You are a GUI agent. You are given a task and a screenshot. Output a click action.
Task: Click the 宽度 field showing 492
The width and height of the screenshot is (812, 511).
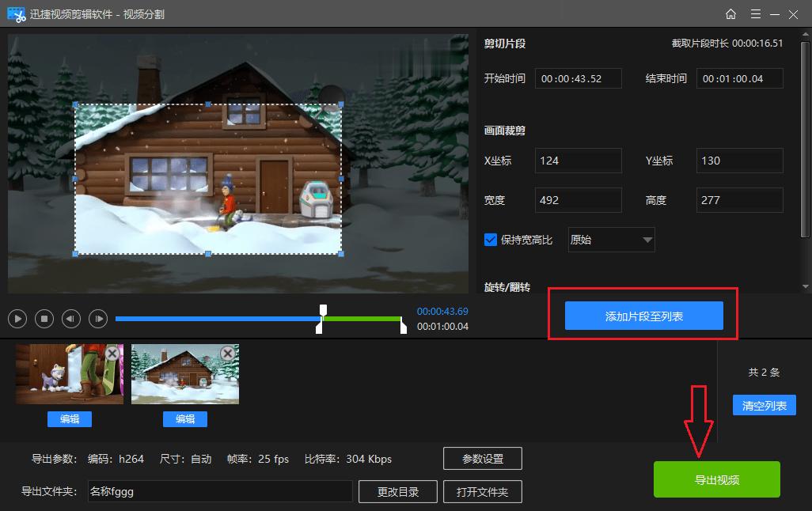point(578,200)
